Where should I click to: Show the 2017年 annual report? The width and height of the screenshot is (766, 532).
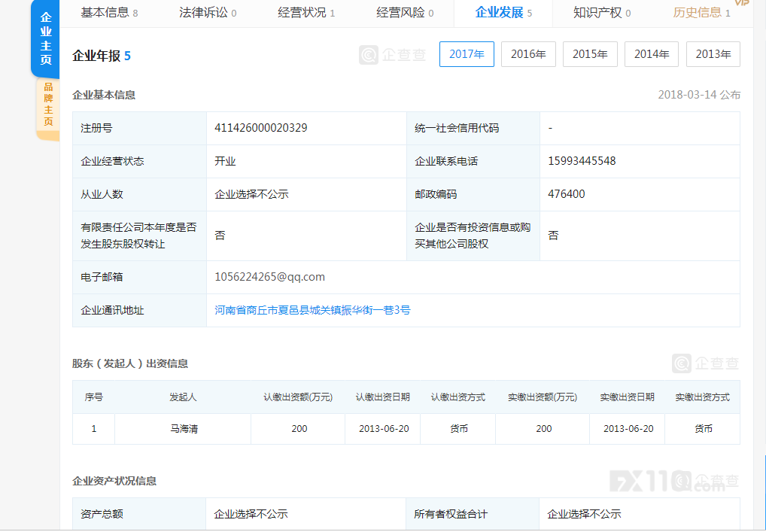pos(467,54)
